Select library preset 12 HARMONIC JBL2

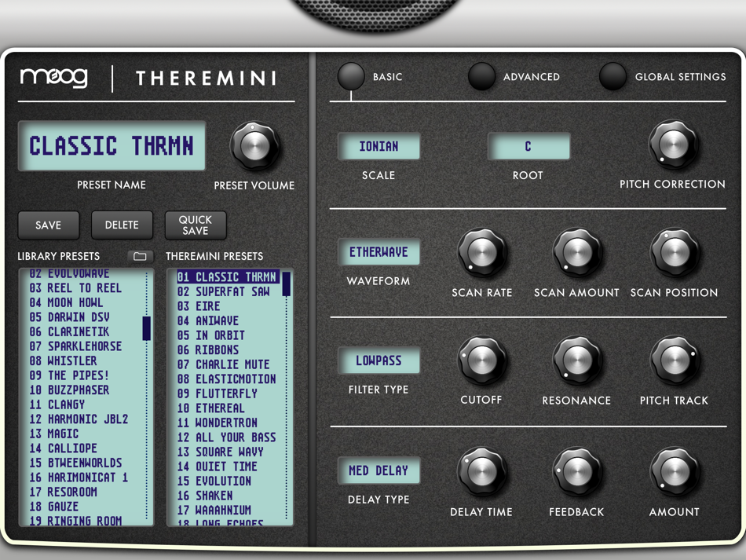79,419
